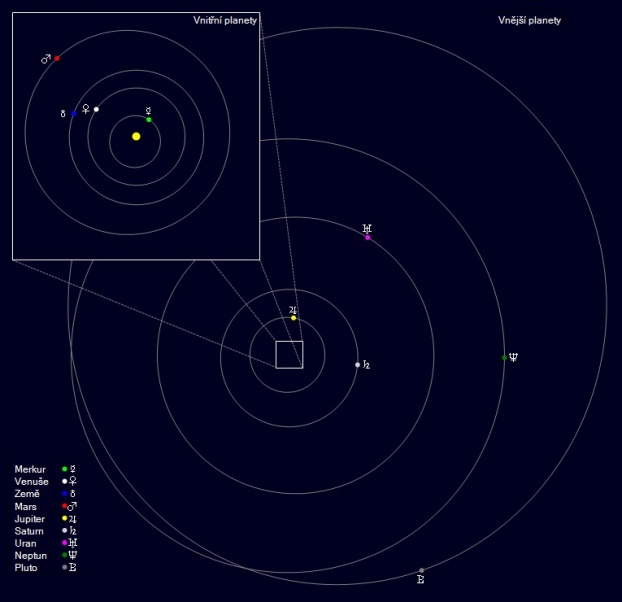Select the white Venus dot in the inset
The width and height of the screenshot is (622, 602).
96,109
